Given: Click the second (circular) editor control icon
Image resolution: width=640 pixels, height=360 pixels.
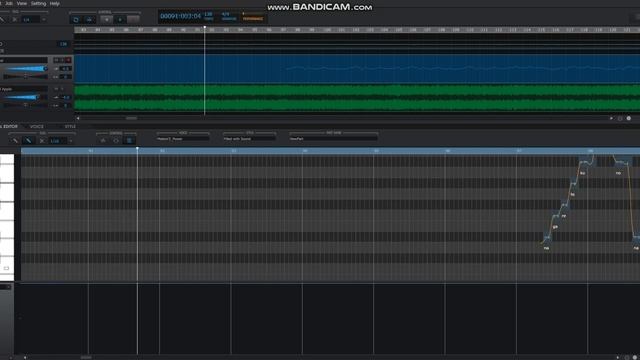Looking at the screenshot, I should point(116,140).
